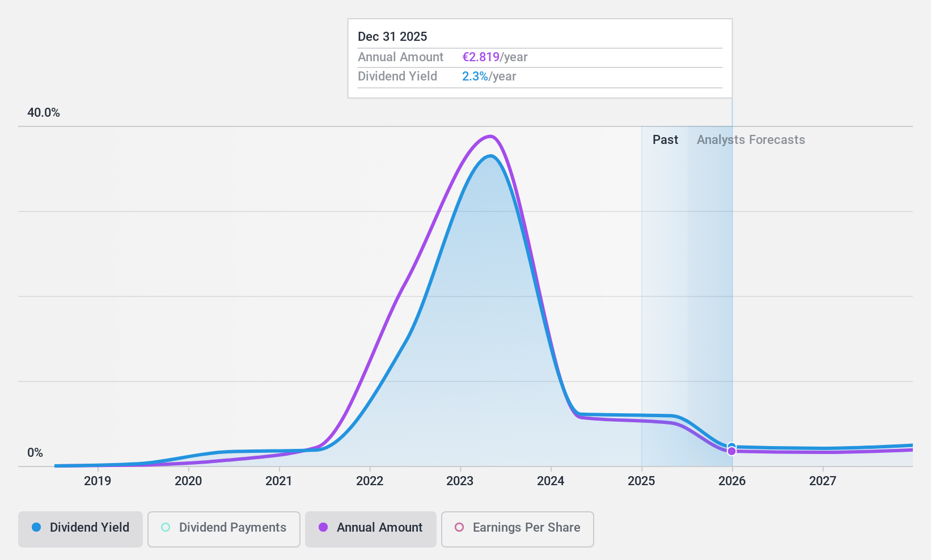Click the 2021 x-axis label

[279, 481]
